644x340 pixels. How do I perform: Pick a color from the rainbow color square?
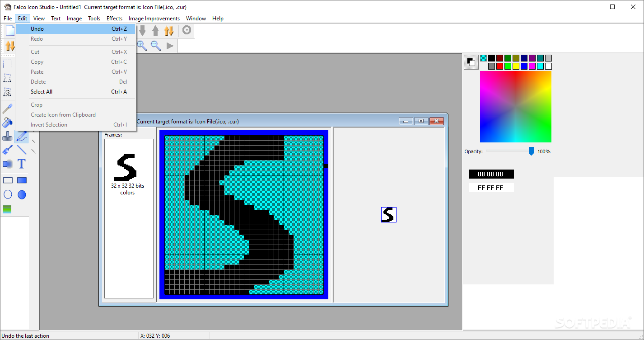pos(516,107)
